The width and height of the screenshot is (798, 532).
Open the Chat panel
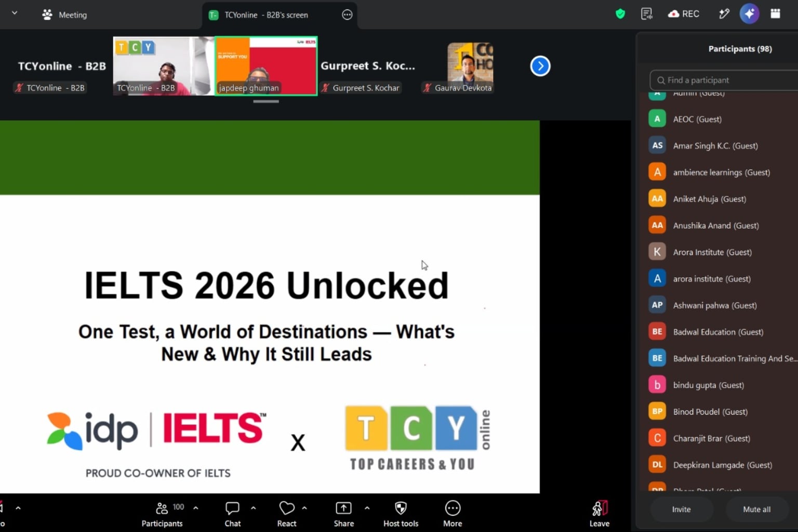(x=232, y=514)
